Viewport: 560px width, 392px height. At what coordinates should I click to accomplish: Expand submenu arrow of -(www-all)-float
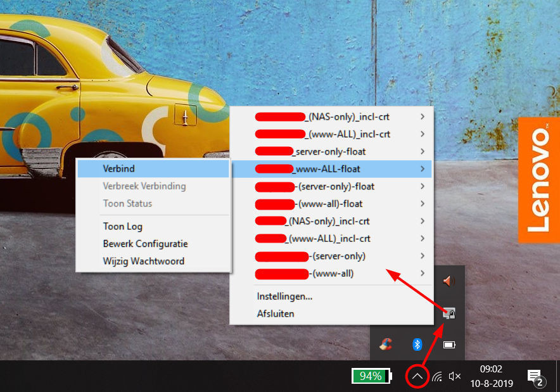(x=423, y=204)
